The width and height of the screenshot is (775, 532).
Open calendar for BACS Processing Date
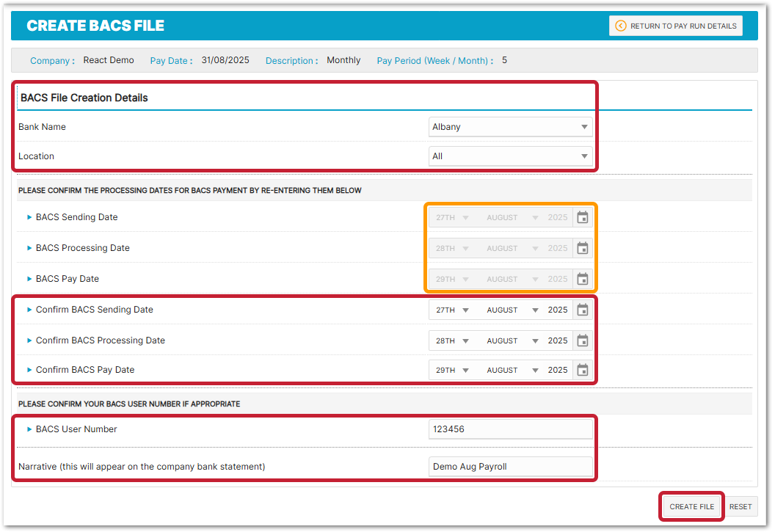pyautogui.click(x=583, y=248)
